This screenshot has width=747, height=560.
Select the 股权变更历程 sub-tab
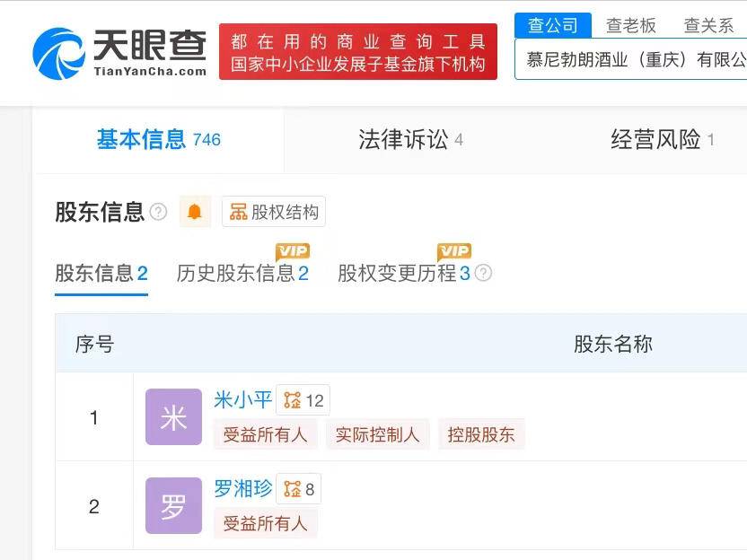coord(403,274)
